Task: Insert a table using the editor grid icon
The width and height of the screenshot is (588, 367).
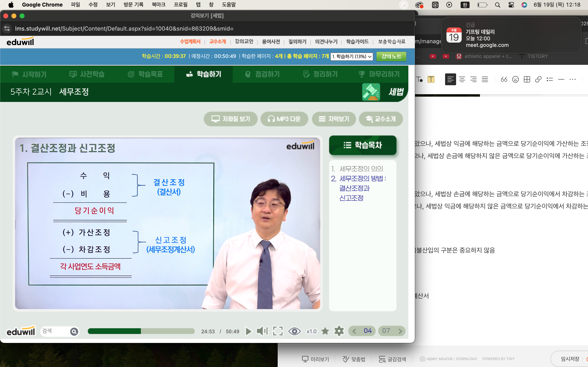Action: point(527,79)
